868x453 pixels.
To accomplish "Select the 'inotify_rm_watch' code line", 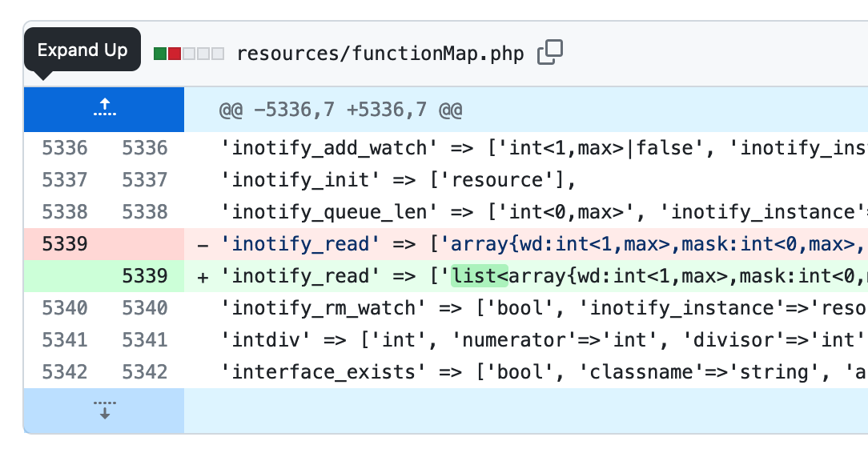I will click(526, 307).
